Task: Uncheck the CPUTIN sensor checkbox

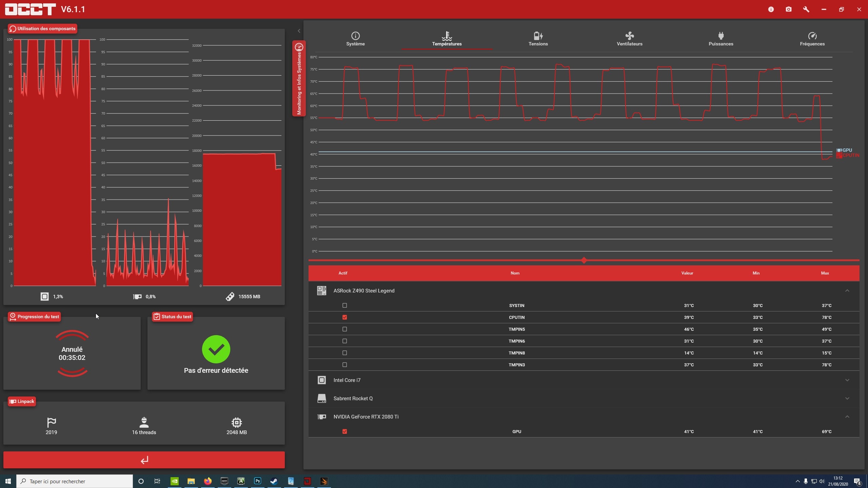Action: pyautogui.click(x=344, y=317)
